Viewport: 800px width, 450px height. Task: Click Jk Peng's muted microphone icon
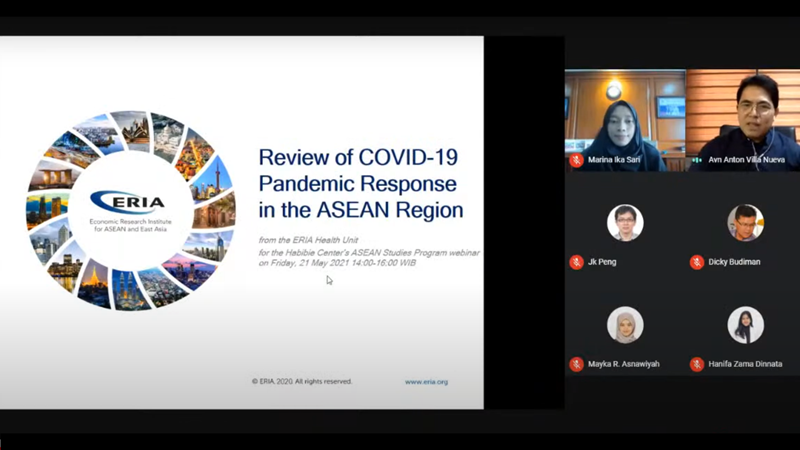577,262
